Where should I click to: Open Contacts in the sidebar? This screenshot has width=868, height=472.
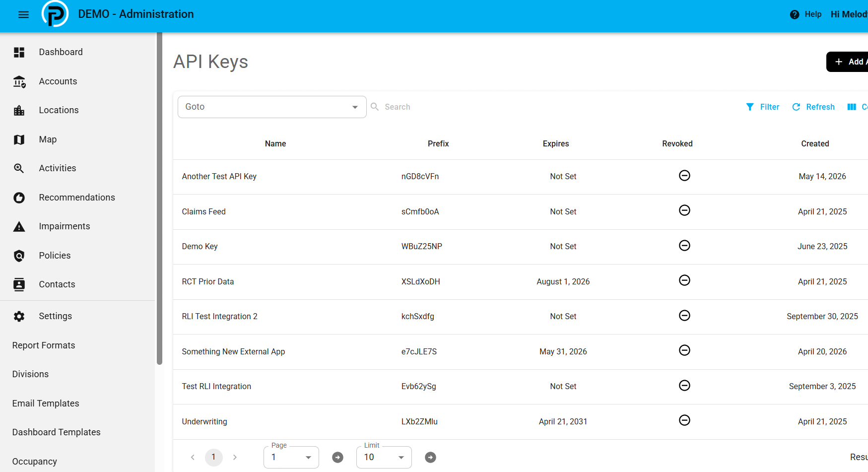[57, 284]
